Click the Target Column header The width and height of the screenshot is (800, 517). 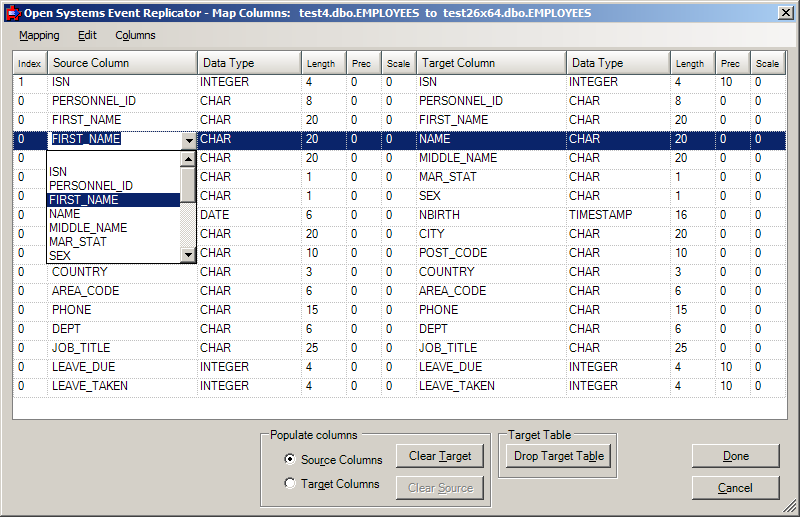point(491,63)
